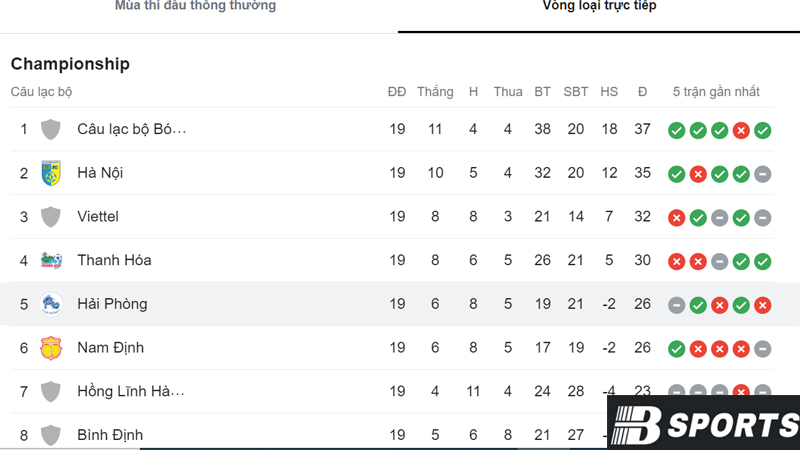
Task: Open the Bình Định club link
Action: coord(110,435)
